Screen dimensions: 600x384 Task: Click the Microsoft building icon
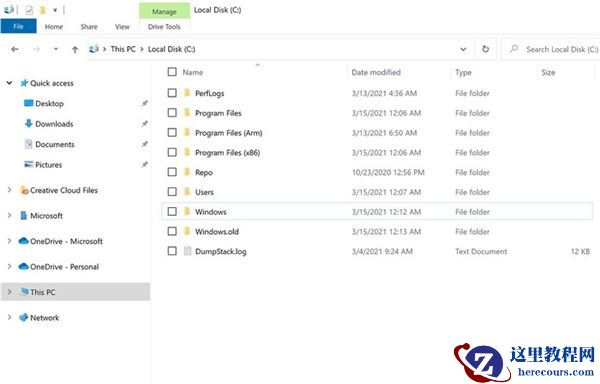pos(24,216)
